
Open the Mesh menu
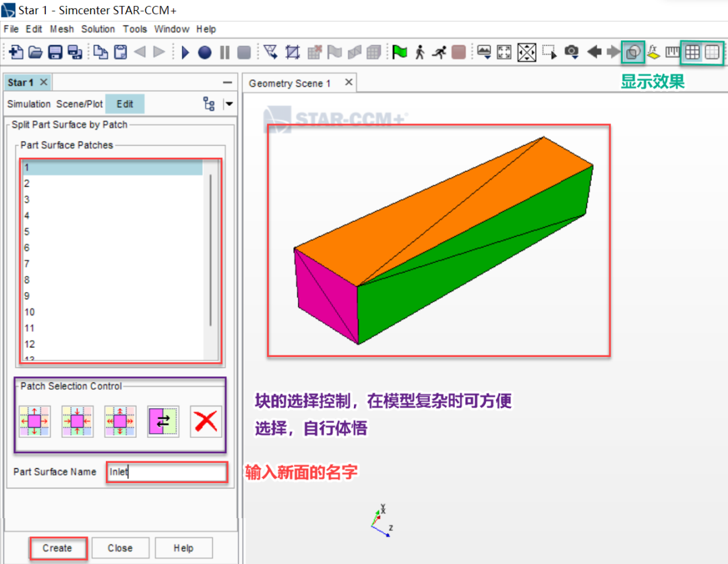(62, 29)
